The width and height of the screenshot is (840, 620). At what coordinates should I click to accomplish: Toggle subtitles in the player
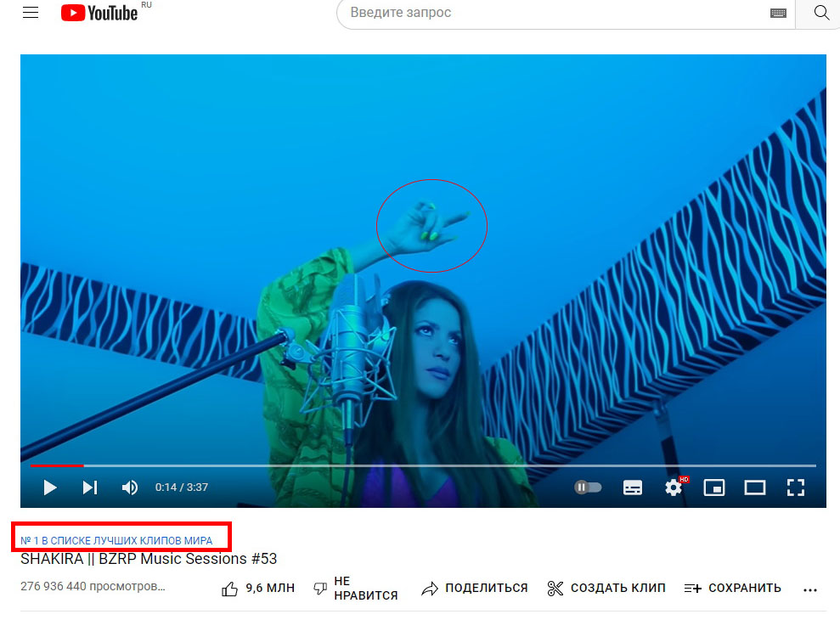tap(632, 488)
